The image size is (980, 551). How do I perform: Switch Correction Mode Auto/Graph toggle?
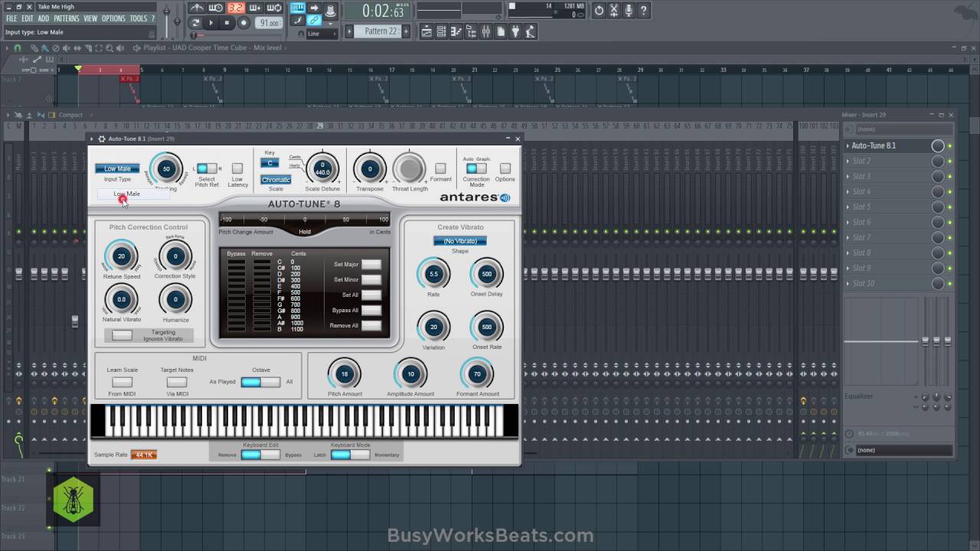(476, 168)
